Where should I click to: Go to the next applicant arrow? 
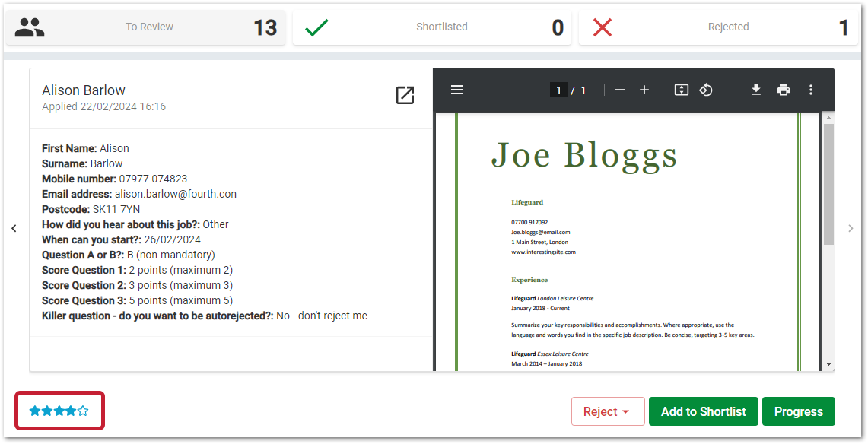click(x=851, y=228)
